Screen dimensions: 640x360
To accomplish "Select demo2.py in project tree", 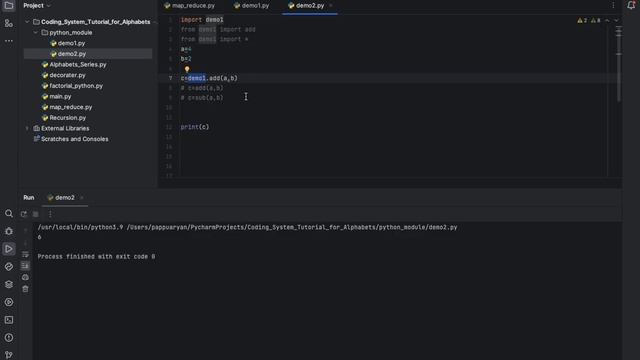I will pos(71,54).
